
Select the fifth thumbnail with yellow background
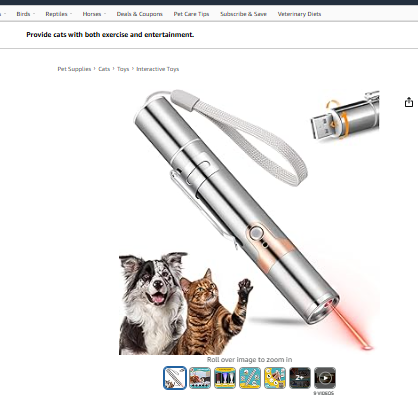[x=275, y=378]
